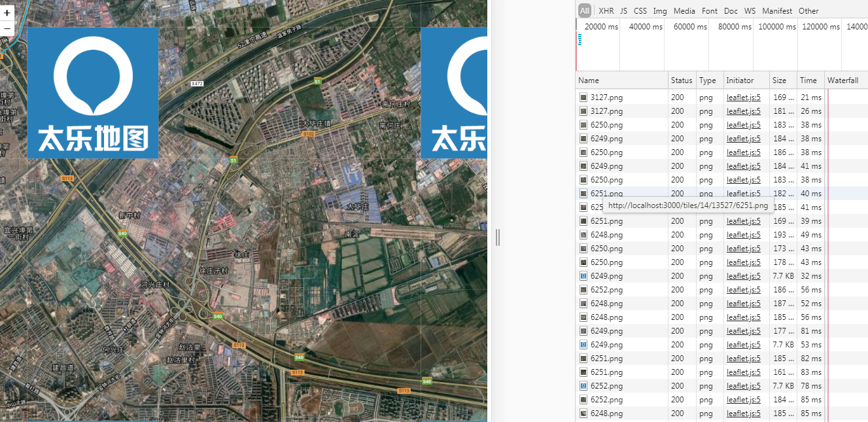868x422 pixels.
Task: Click the 193 size cell of 6248.png row
Action: coord(783,235)
